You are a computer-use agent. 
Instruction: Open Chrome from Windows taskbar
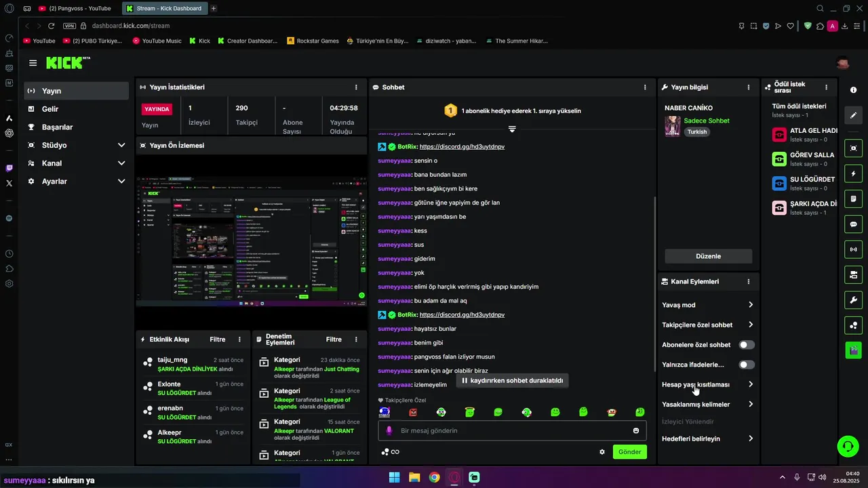pos(434,477)
